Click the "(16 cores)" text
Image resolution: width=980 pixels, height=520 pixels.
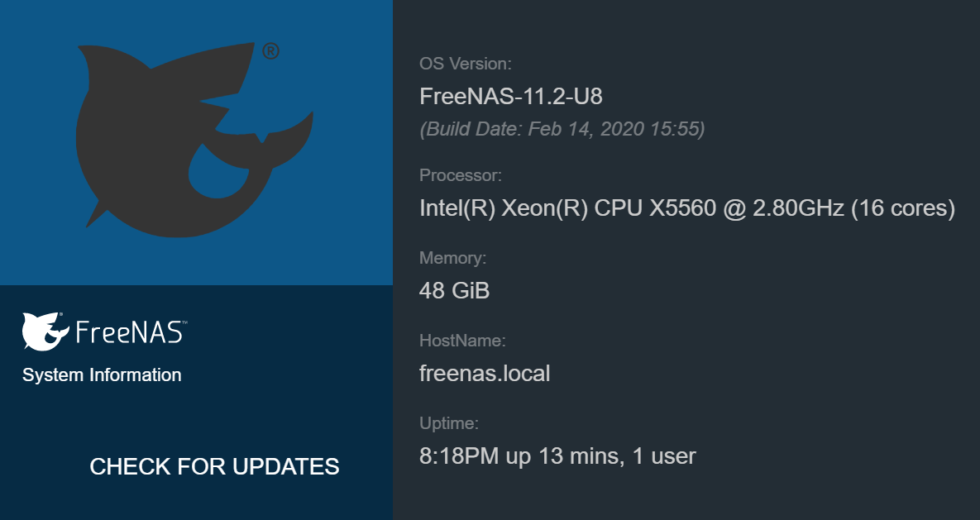(x=904, y=208)
